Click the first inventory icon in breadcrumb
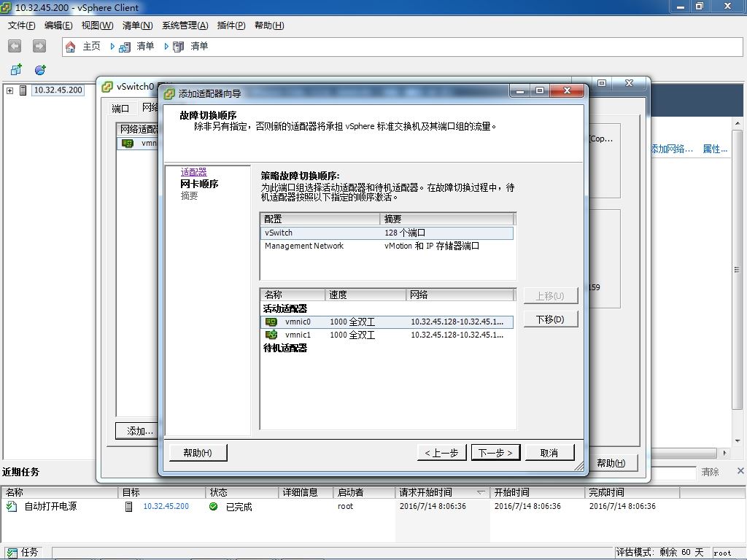Image resolution: width=747 pixels, height=560 pixels. tap(124, 47)
